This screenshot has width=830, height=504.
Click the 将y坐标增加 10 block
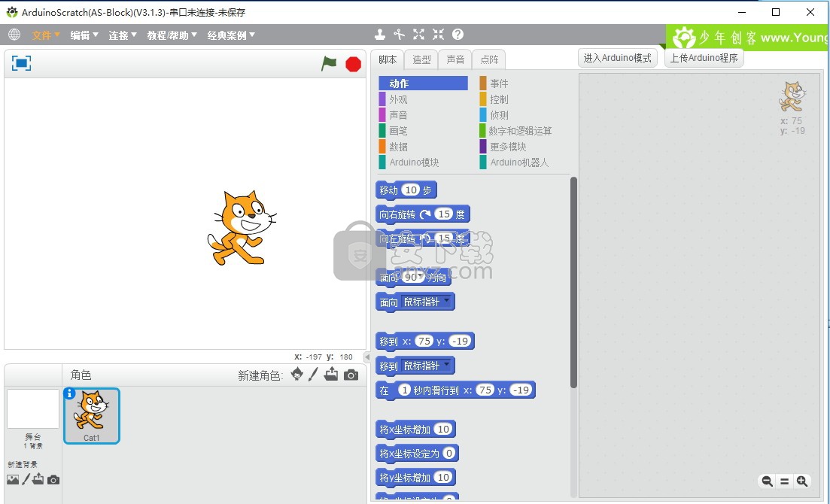(415, 478)
